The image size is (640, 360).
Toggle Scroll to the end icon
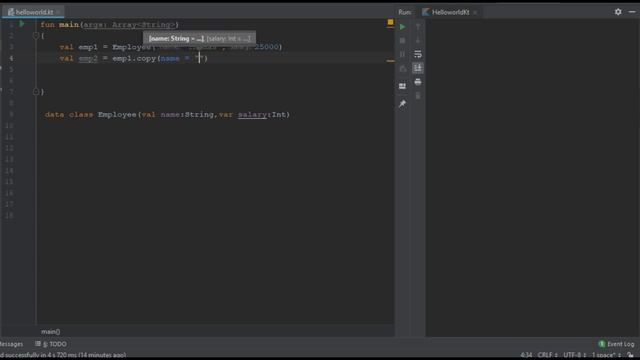418,68
